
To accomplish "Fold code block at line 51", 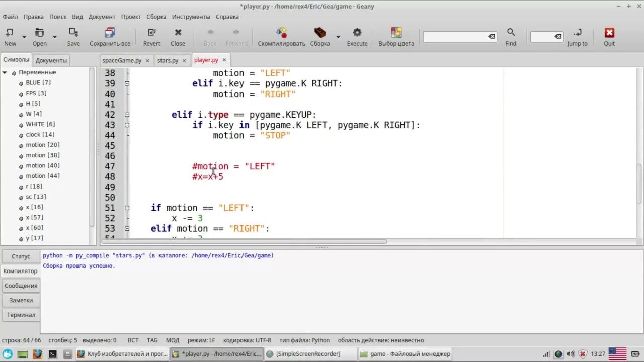I will point(127,208).
